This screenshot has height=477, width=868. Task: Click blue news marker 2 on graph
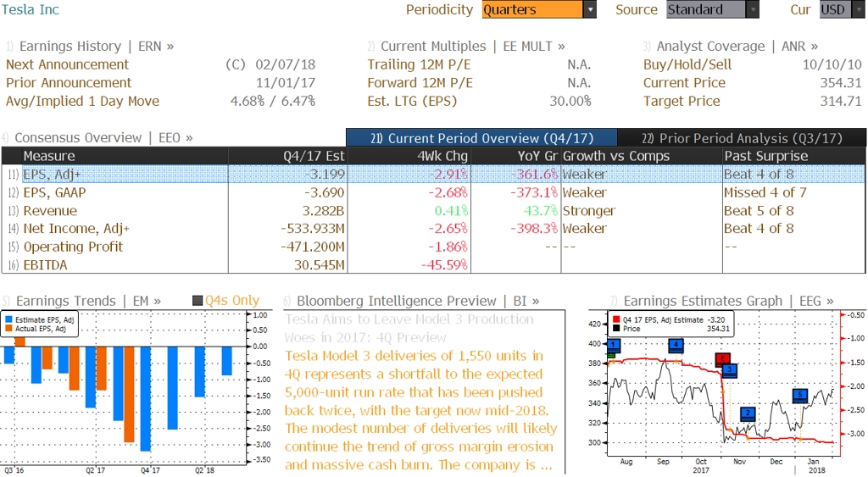(x=748, y=413)
